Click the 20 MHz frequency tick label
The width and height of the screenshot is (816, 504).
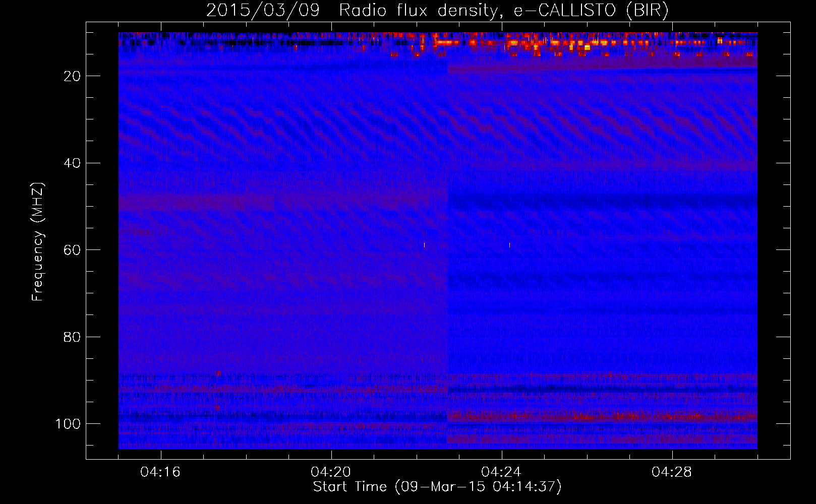tap(72, 76)
